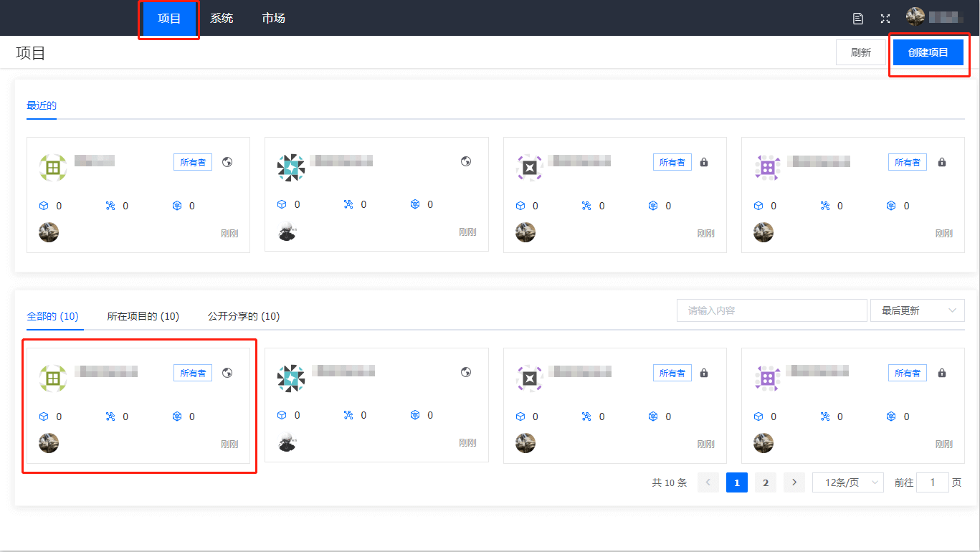The width and height of the screenshot is (980, 552).
Task: Select the 所在项目的 (10) tab
Action: (x=143, y=316)
